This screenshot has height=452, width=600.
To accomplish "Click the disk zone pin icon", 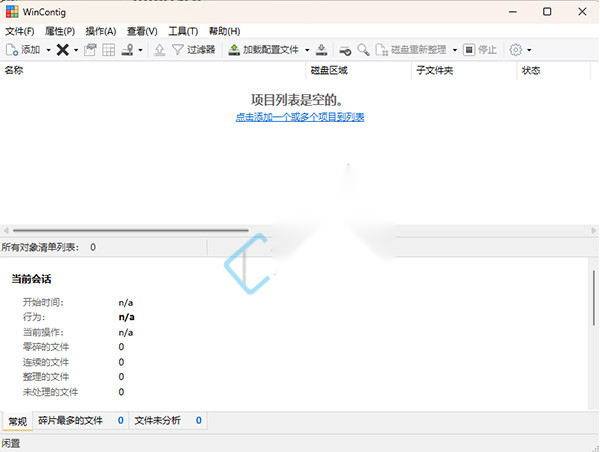I will (127, 50).
